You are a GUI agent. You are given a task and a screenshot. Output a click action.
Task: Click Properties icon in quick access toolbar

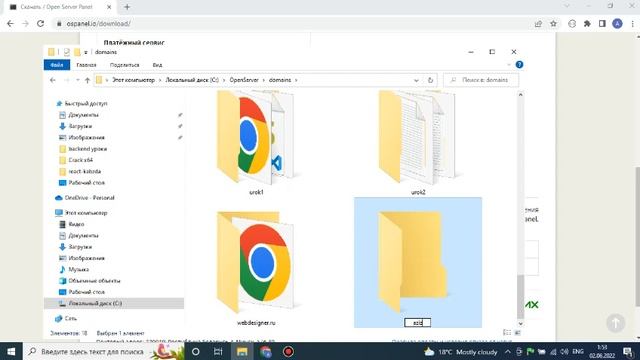tap(67, 52)
